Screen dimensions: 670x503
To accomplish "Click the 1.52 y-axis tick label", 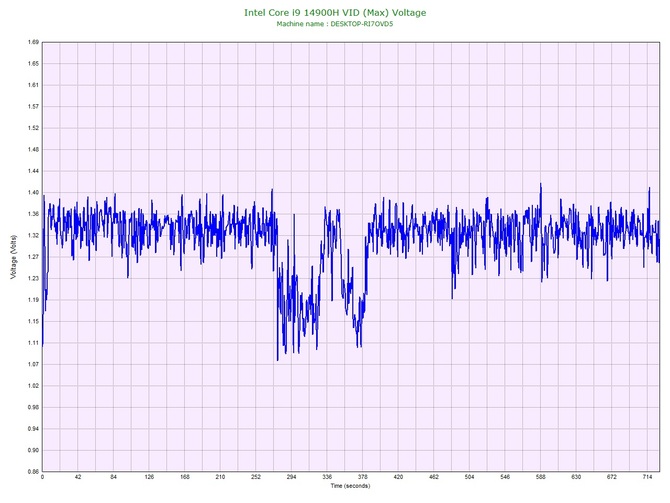I will (33, 128).
